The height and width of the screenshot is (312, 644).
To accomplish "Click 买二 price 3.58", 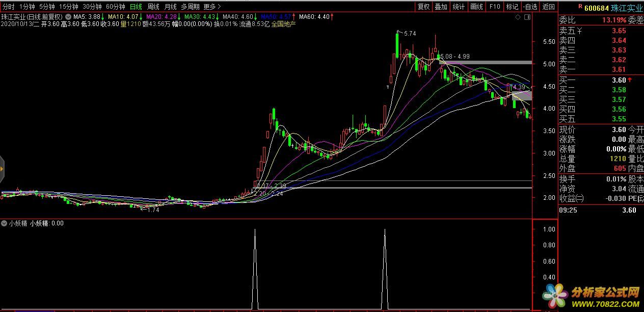I will (619, 90).
